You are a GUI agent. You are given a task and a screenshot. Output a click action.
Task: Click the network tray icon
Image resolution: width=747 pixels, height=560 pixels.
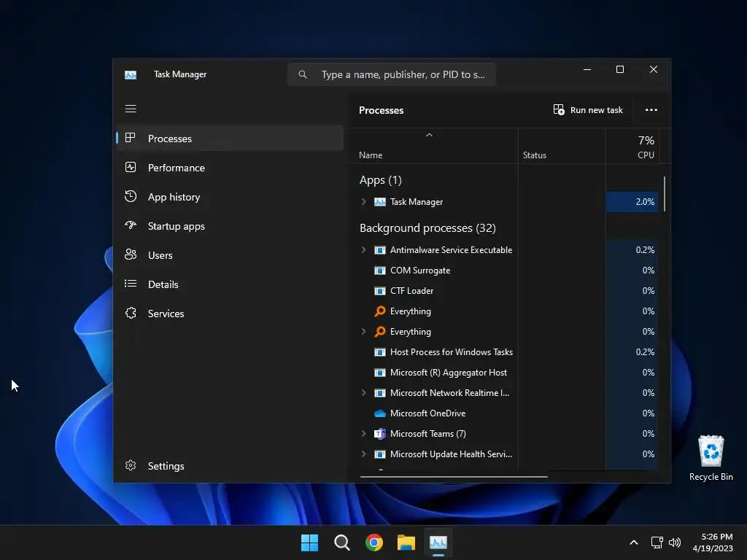point(657,542)
